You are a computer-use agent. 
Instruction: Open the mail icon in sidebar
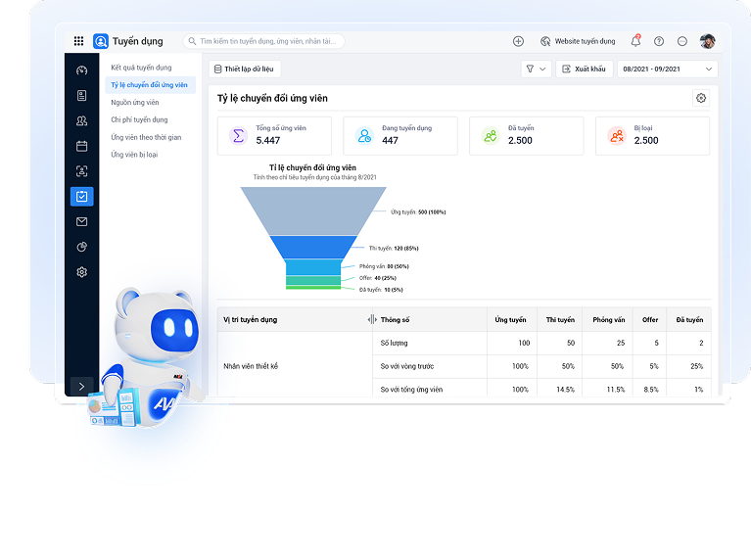(x=82, y=222)
